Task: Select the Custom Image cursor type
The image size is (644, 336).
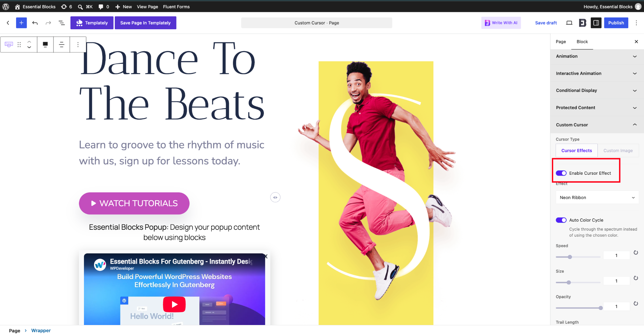Action: (x=618, y=151)
